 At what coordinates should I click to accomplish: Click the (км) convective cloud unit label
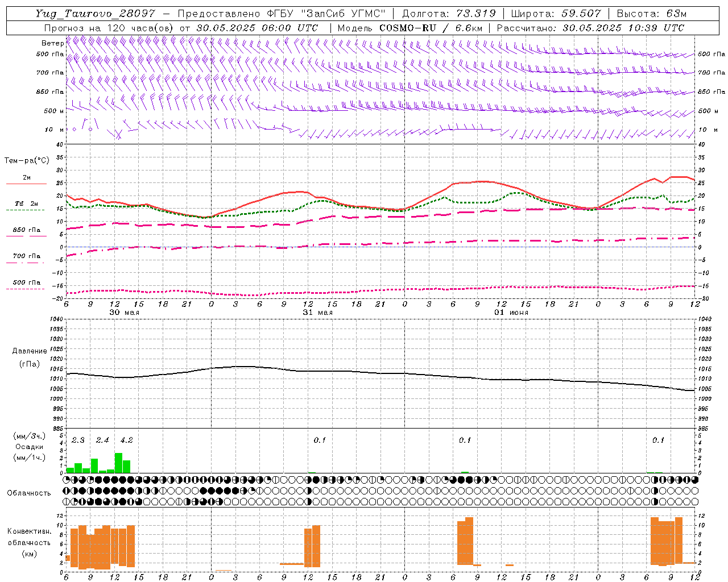click(x=29, y=554)
